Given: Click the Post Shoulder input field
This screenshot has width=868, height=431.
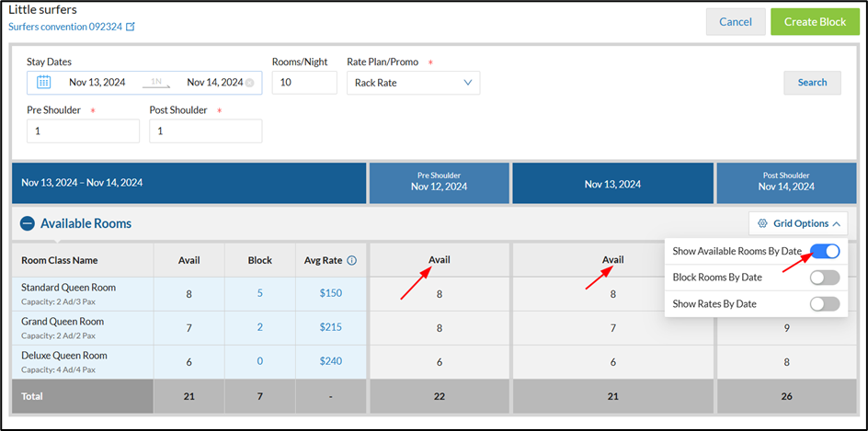Looking at the screenshot, I should 205,131.
